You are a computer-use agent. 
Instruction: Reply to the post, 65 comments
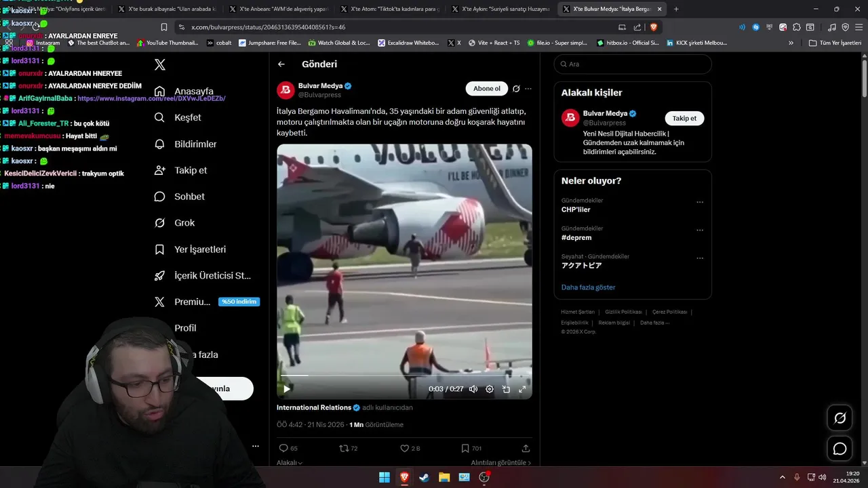(288, 448)
